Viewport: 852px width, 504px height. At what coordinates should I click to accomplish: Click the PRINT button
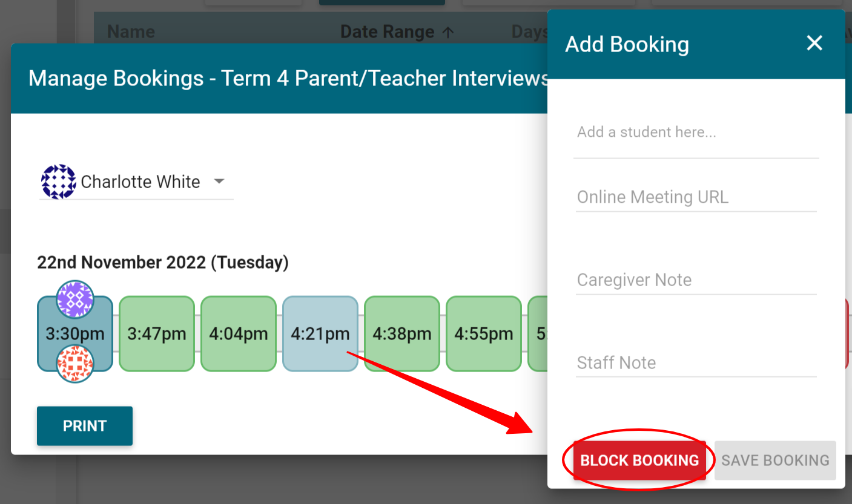(84, 425)
